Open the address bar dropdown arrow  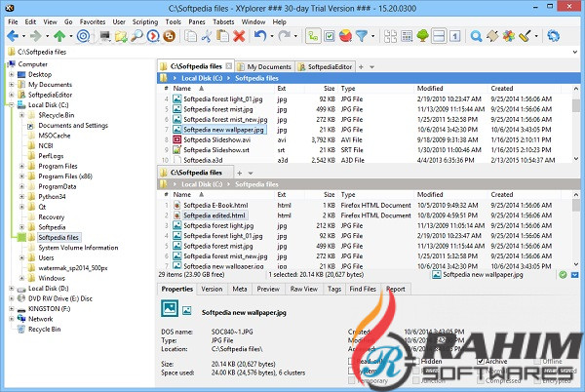[575, 52]
